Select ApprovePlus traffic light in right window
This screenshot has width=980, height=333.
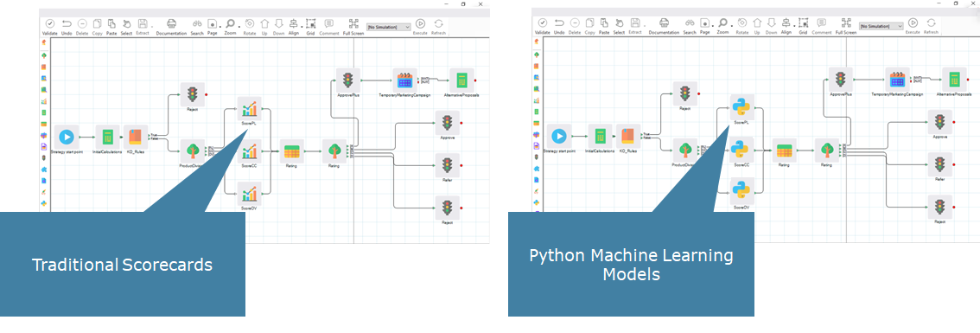click(x=840, y=80)
